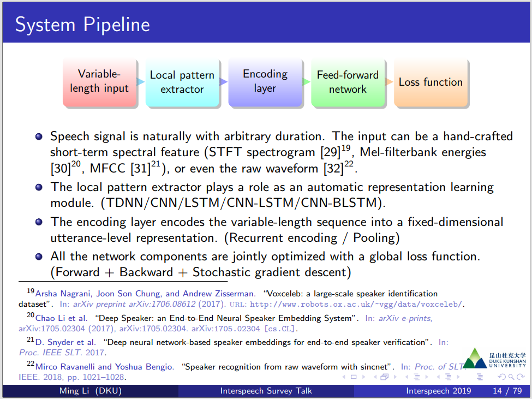Viewport: 532px width, 399px height.
Task: Click Interspeech Survey Talk footer title
Action: 266,391
